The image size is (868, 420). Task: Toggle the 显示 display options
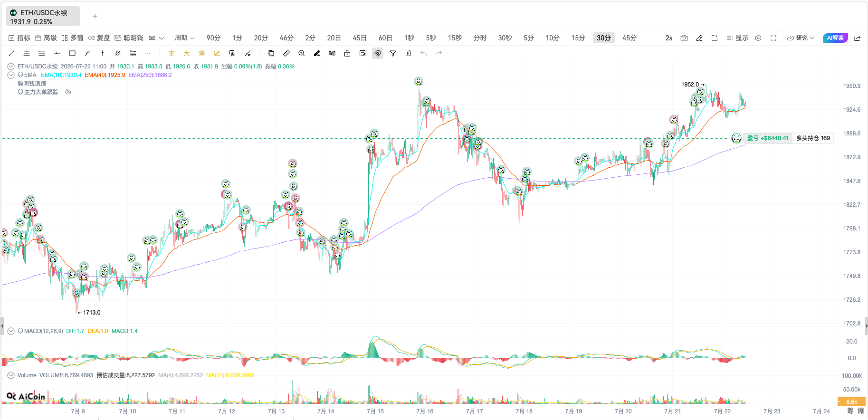pos(737,38)
